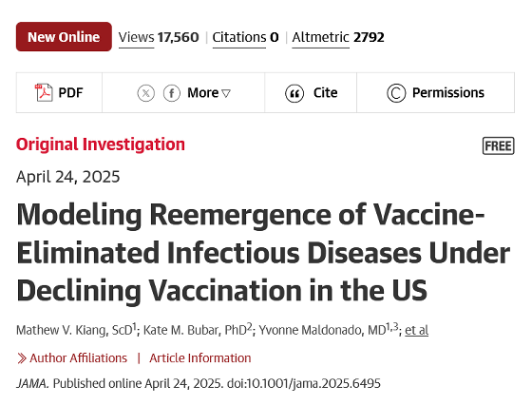Show all authors via et al link
The width and height of the screenshot is (532, 405).
pyautogui.click(x=417, y=330)
